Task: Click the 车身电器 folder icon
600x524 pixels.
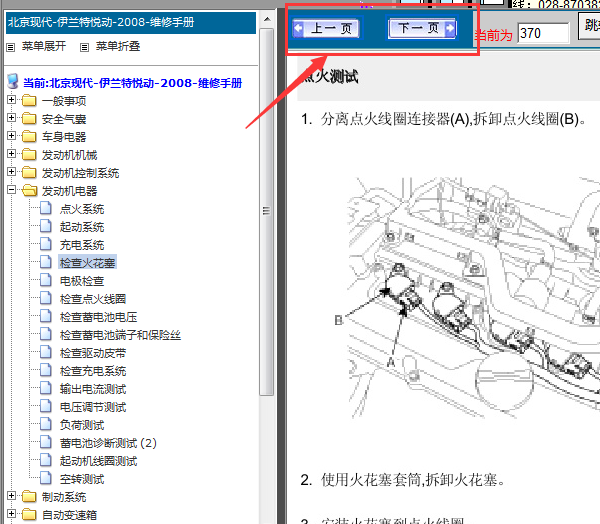Action: point(29,137)
